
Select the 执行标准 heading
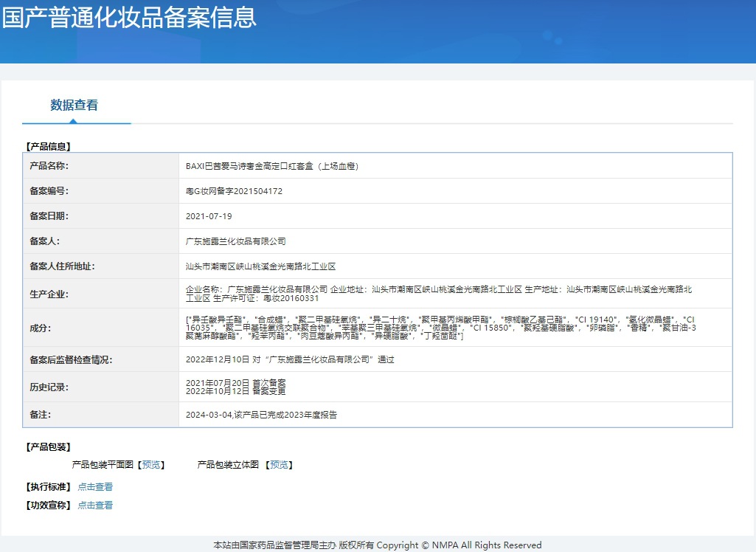coord(48,487)
